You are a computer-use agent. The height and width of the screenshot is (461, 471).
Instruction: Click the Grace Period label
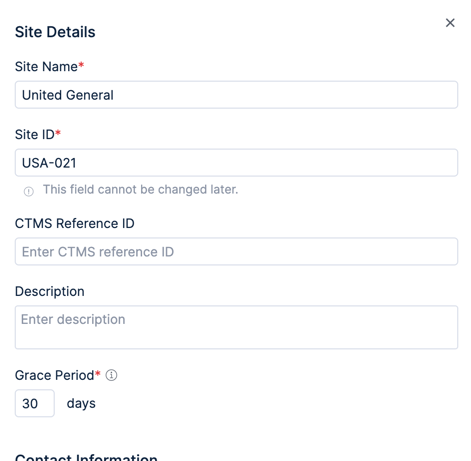pos(55,375)
